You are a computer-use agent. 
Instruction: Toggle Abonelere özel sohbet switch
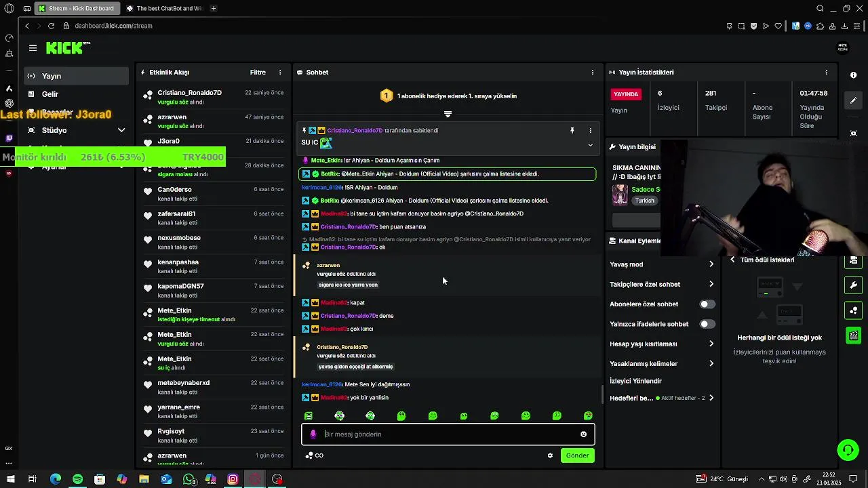[707, 304]
